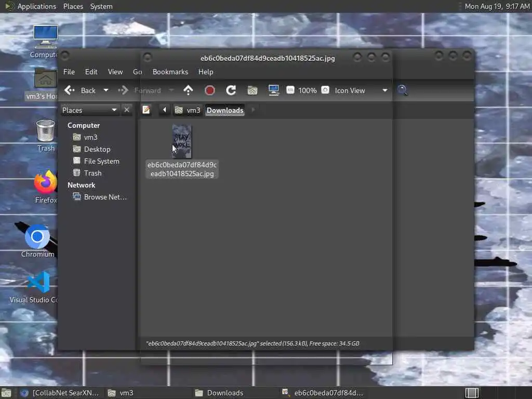
Task: Switch to eb6c0beda07df84d image taskbar window
Action: (x=322, y=393)
